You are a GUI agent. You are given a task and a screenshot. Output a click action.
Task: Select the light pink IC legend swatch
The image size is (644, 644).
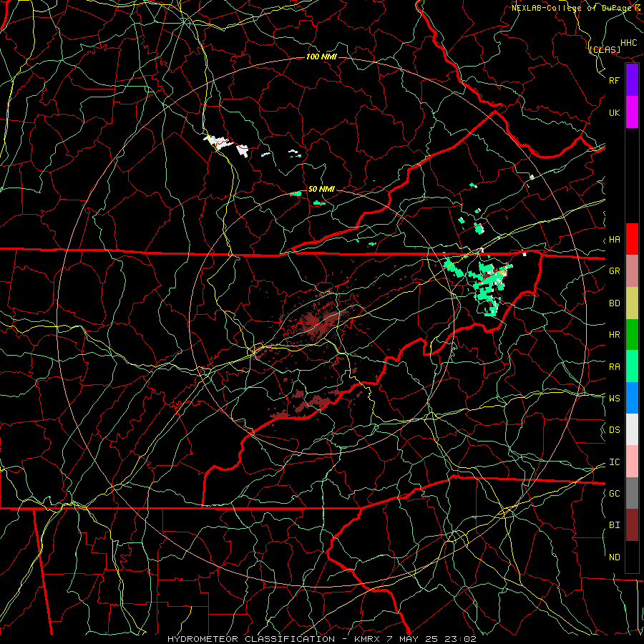632,462
